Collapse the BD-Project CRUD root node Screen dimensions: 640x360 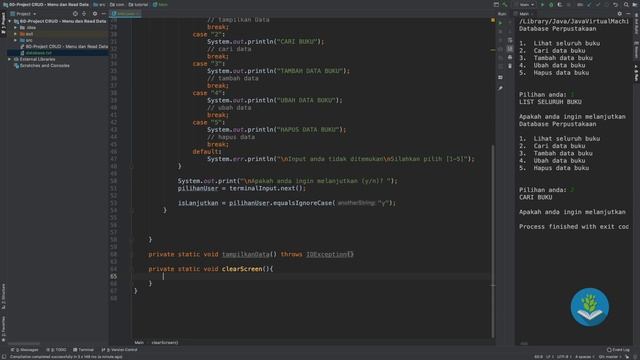pyautogui.click(x=10, y=21)
